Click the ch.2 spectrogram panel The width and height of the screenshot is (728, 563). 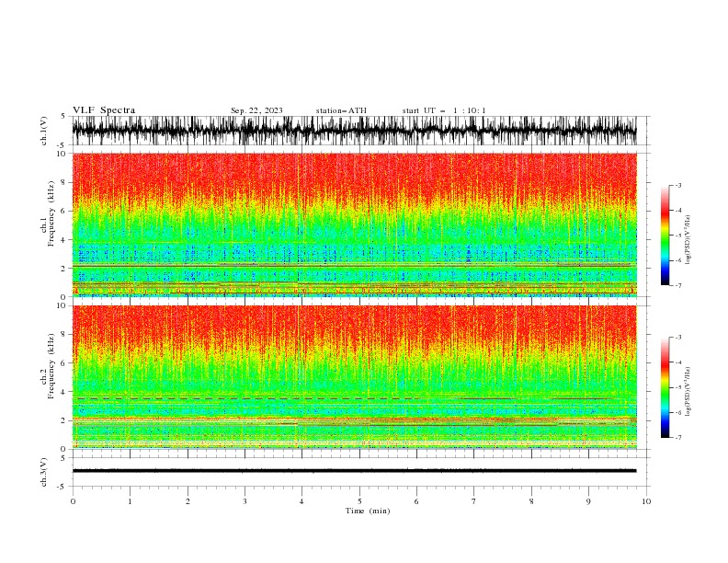click(x=354, y=377)
